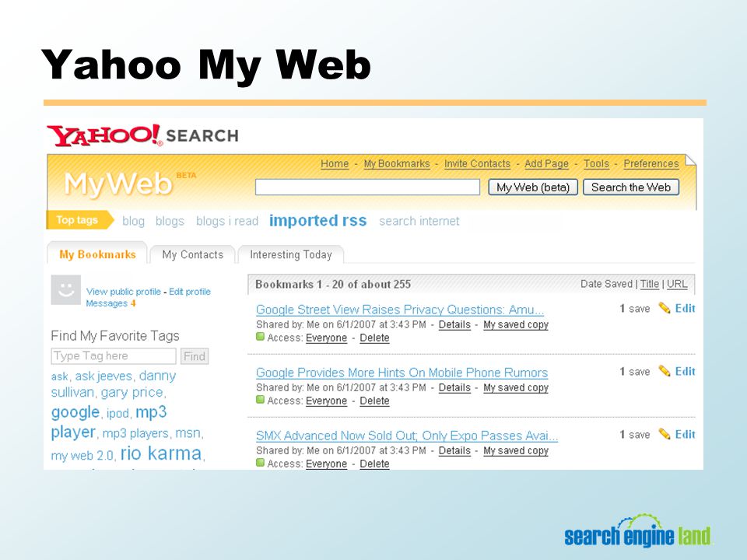Open View public profile link

(x=124, y=292)
